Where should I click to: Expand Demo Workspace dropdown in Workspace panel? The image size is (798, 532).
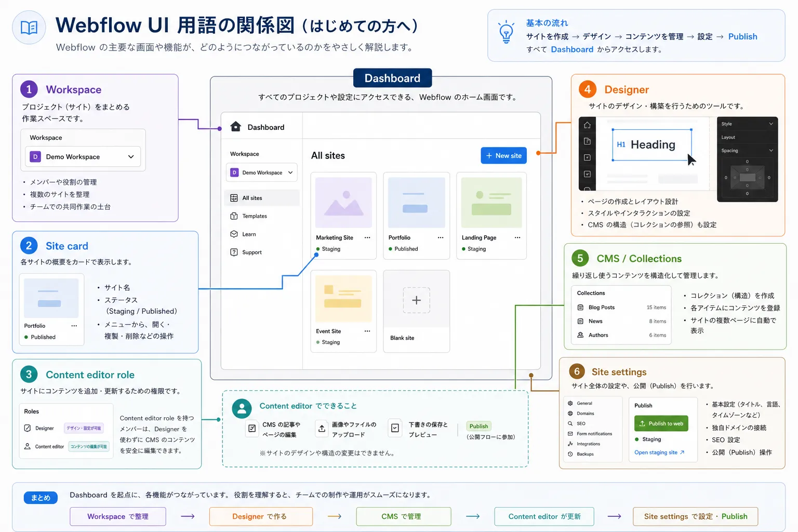83,156
